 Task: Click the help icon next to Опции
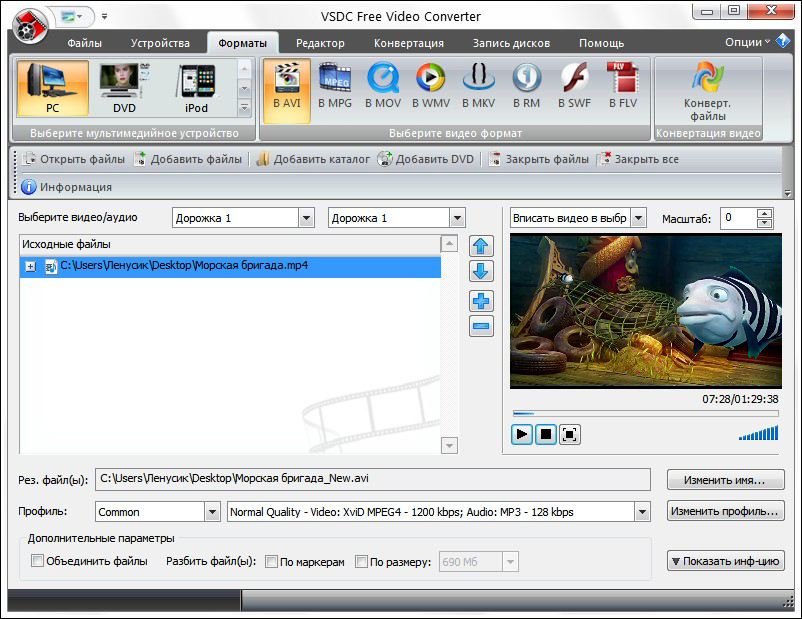tap(783, 41)
